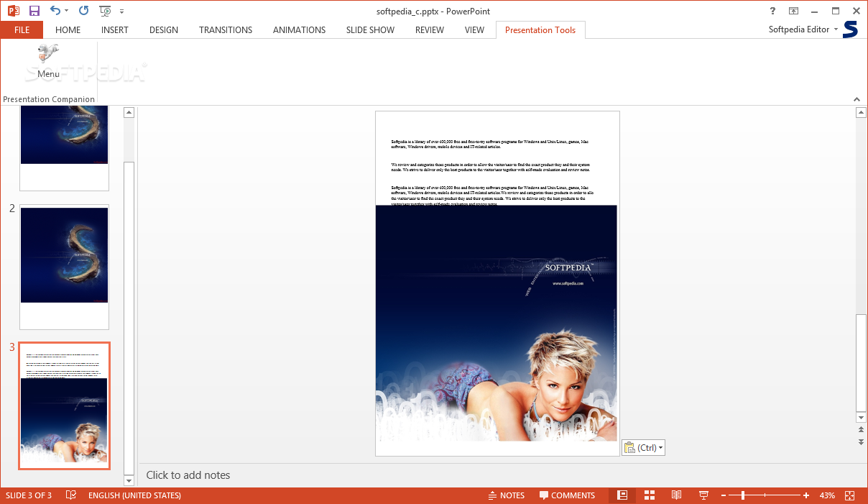Toggle the NOTES pane
868x504 pixels.
(507, 495)
